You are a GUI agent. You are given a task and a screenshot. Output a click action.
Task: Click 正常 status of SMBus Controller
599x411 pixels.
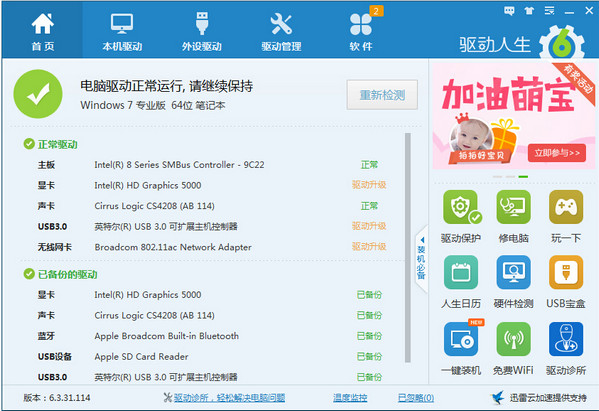click(x=369, y=165)
